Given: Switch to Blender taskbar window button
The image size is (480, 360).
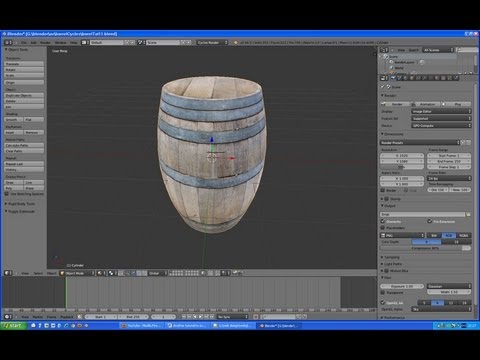Looking at the screenshot, I should (279, 326).
